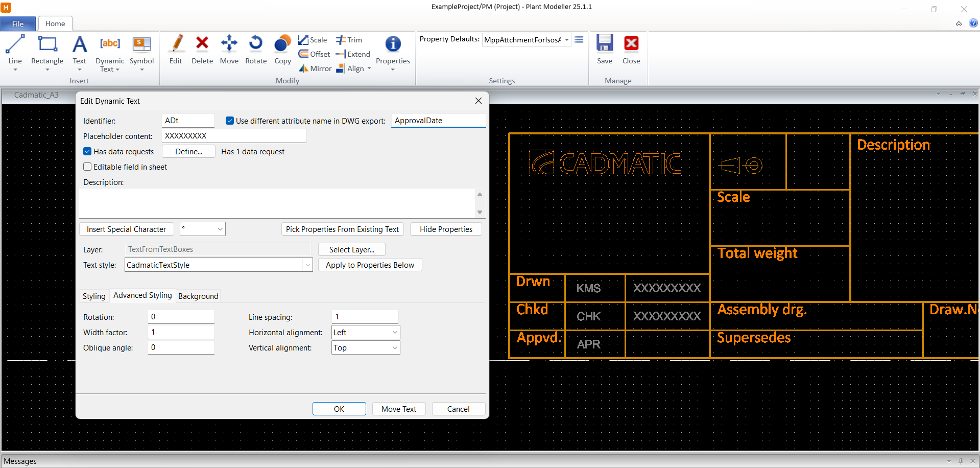The width and height of the screenshot is (980, 468).
Task: Select the Mirror tool
Action: tap(315, 68)
